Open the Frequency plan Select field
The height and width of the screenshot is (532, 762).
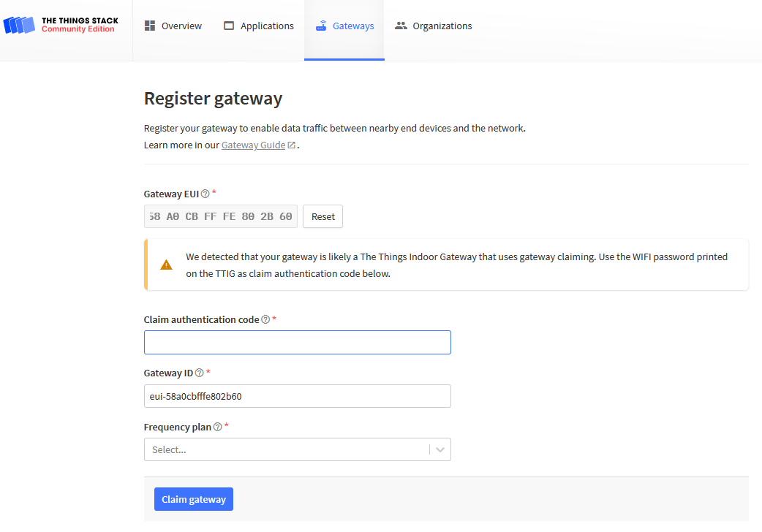click(298, 449)
